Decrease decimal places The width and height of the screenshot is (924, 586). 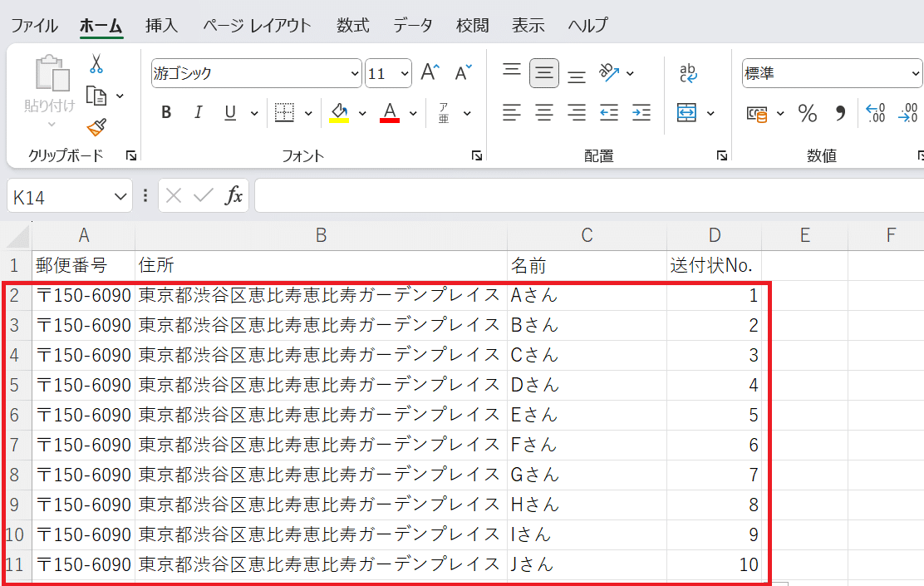(x=908, y=112)
